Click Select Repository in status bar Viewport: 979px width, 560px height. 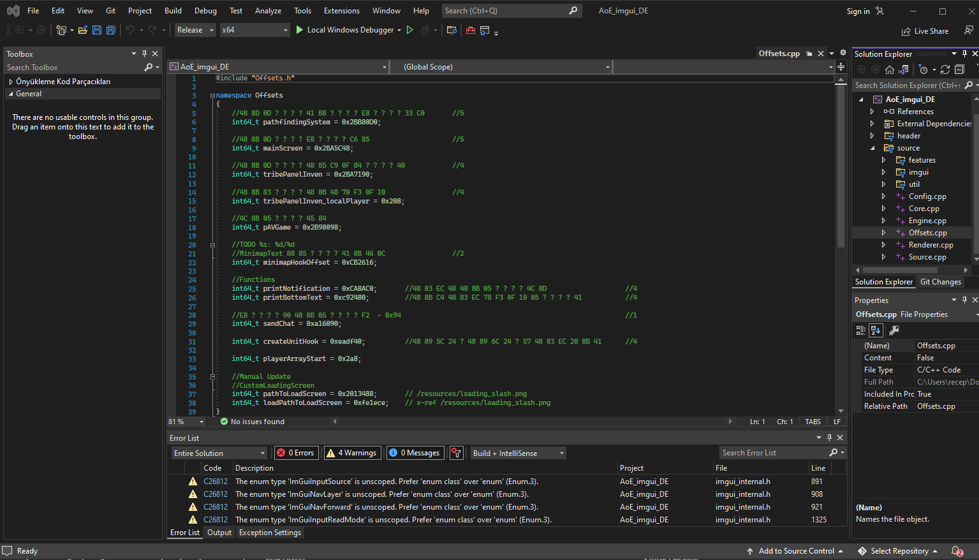(898, 551)
